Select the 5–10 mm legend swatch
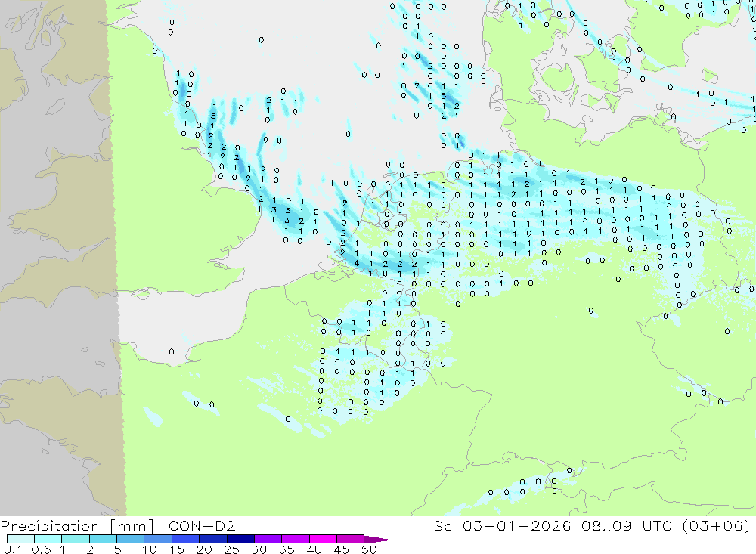The height and width of the screenshot is (554, 756). 130,539
